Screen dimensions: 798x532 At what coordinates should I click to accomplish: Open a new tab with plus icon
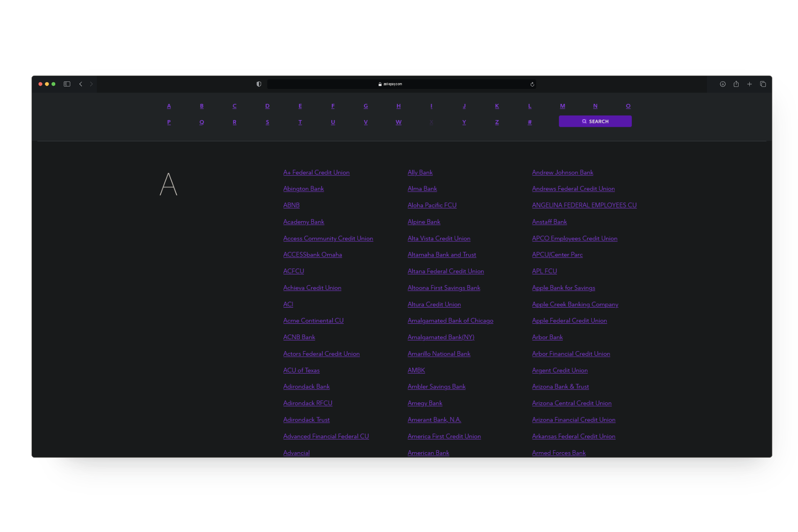749,84
